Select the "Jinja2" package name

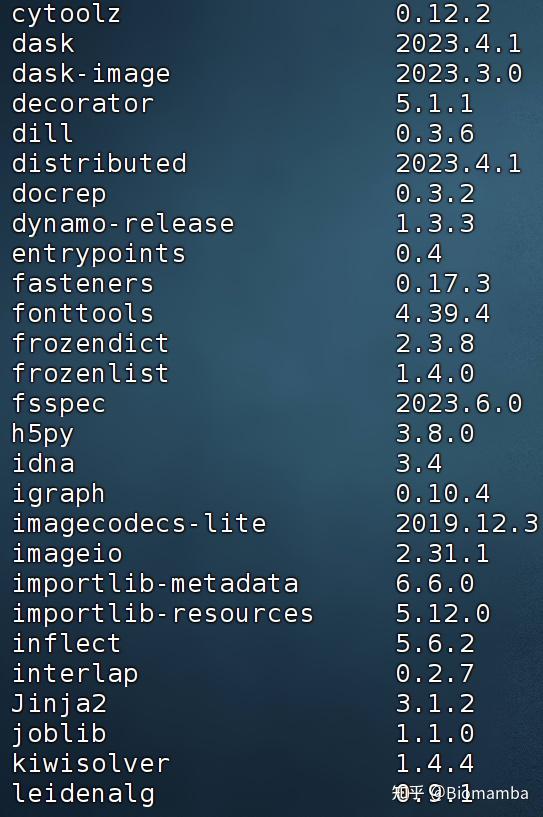[59, 704]
